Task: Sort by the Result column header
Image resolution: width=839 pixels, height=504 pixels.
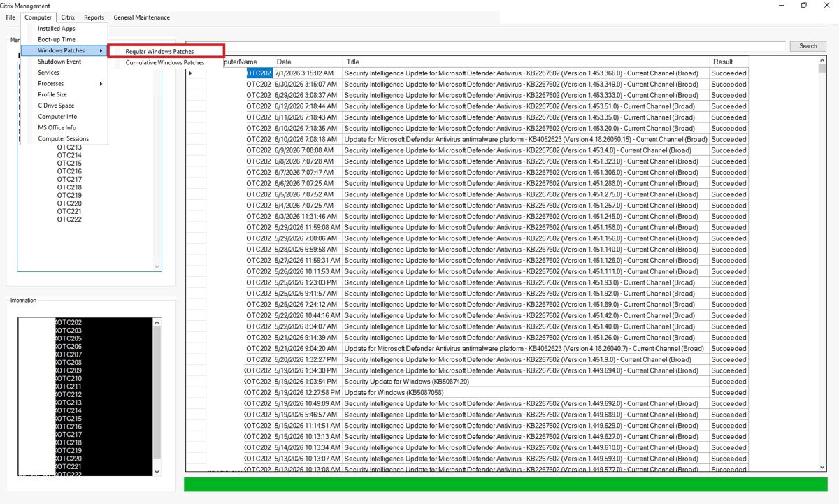Action: [729, 62]
